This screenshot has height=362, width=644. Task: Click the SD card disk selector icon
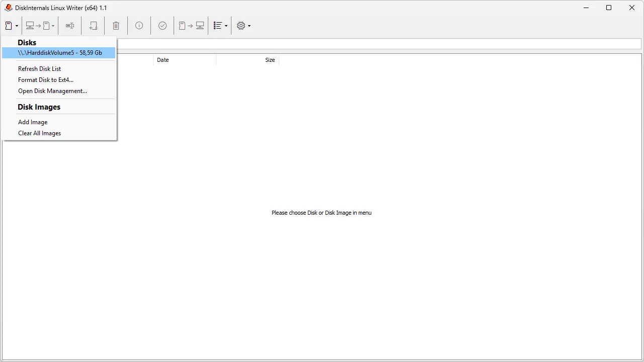(x=9, y=26)
